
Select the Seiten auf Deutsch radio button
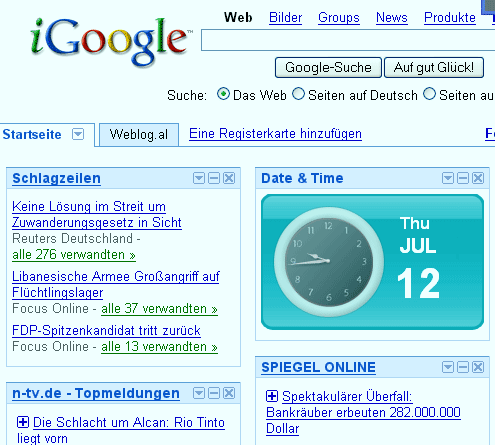(x=298, y=94)
